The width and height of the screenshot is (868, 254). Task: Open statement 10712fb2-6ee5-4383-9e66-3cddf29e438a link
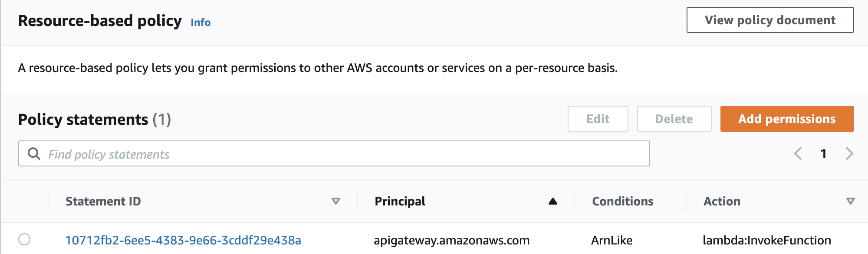[183, 240]
